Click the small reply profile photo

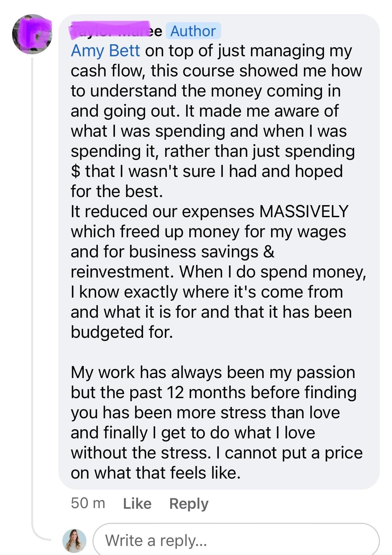pyautogui.click(x=74, y=541)
